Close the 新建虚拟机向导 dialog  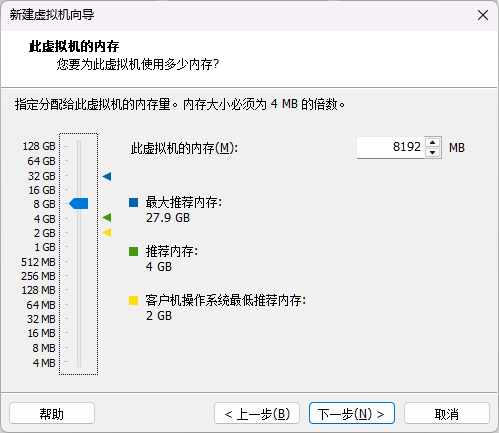click(x=483, y=15)
